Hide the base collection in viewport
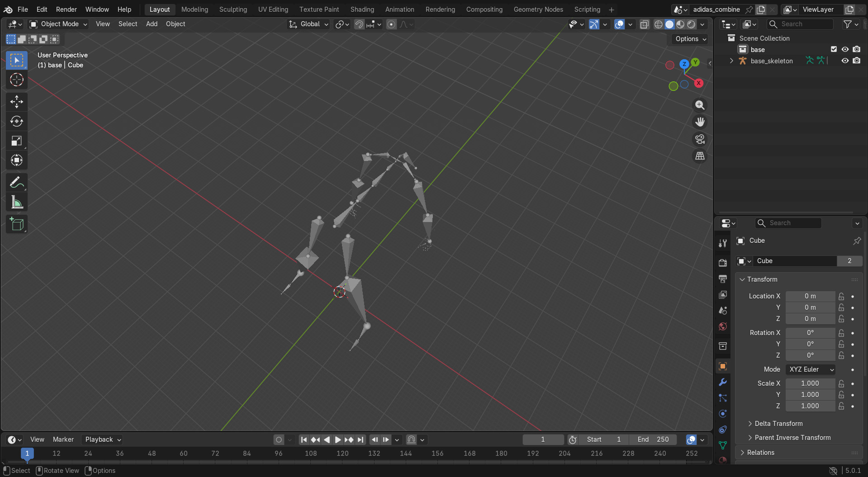The height and width of the screenshot is (477, 868). pyautogui.click(x=845, y=49)
